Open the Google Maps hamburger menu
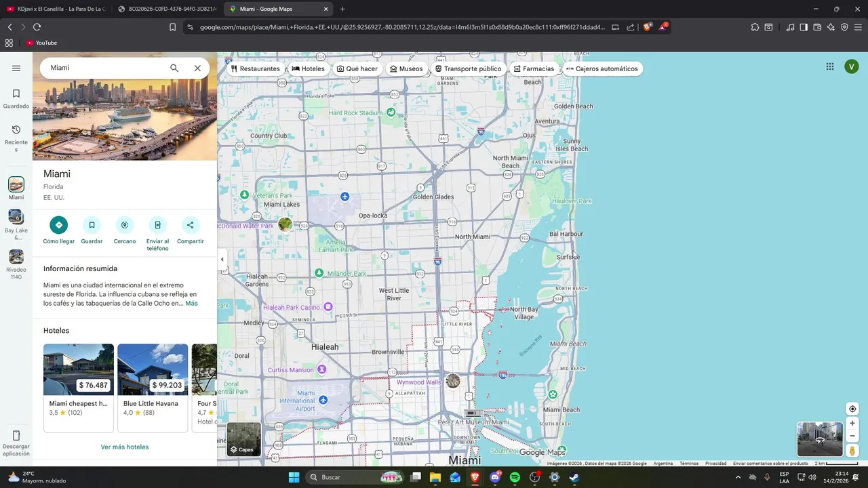 point(16,68)
